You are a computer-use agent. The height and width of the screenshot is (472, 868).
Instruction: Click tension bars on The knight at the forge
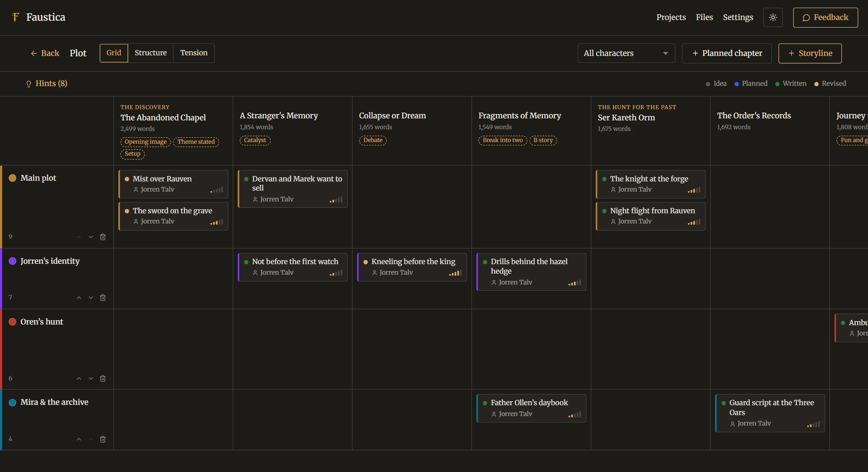point(694,190)
